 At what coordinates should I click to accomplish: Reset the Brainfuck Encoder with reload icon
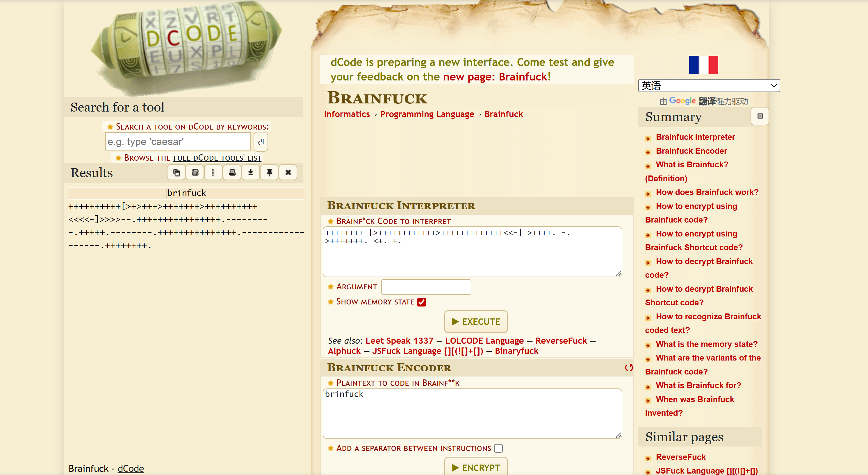point(629,368)
